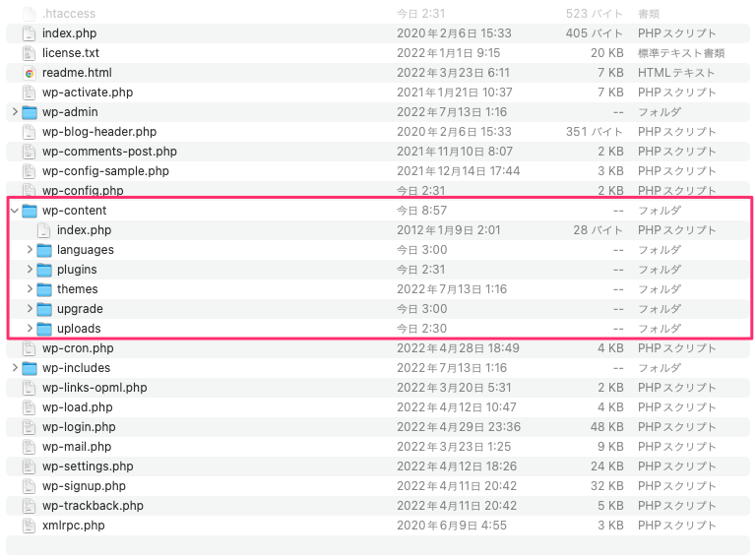
Task: Expand the themes folder arrow
Action: click(30, 289)
